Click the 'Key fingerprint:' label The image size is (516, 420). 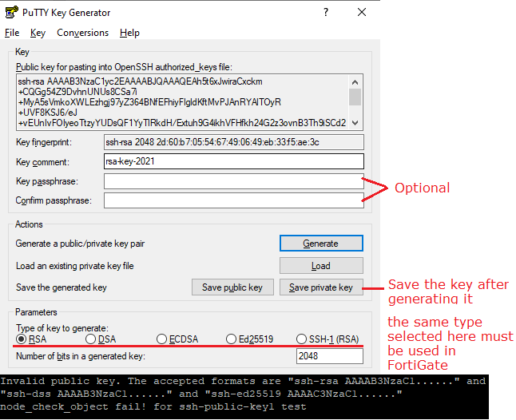44,142
